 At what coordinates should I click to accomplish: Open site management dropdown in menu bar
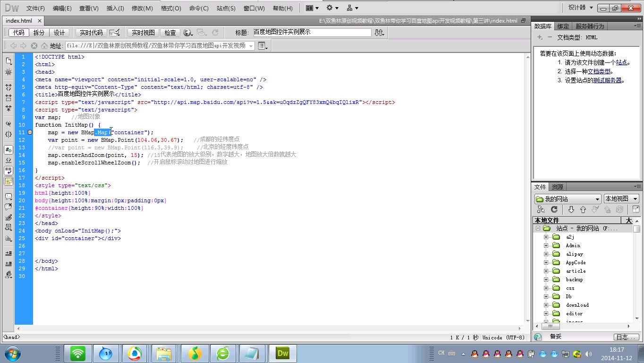pyautogui.click(x=352, y=8)
